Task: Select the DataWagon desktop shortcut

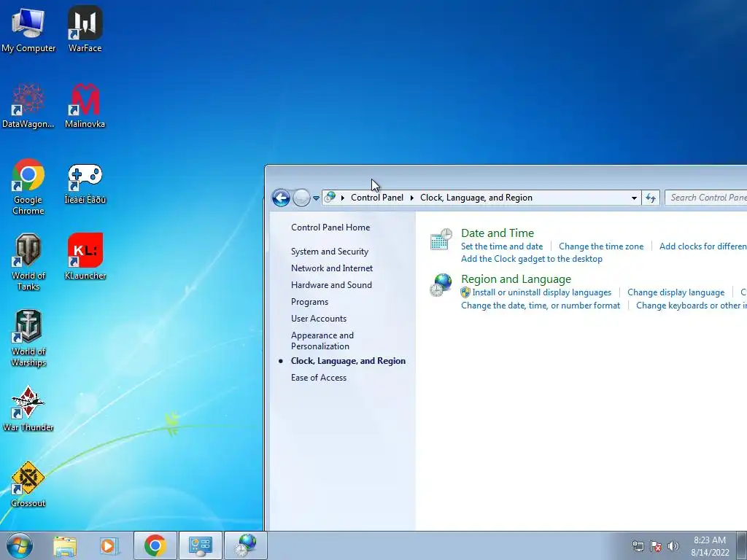Action: tap(28, 106)
